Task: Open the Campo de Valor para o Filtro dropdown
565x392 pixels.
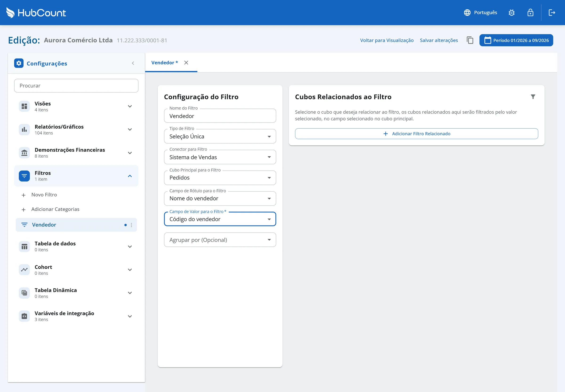Action: (220, 219)
